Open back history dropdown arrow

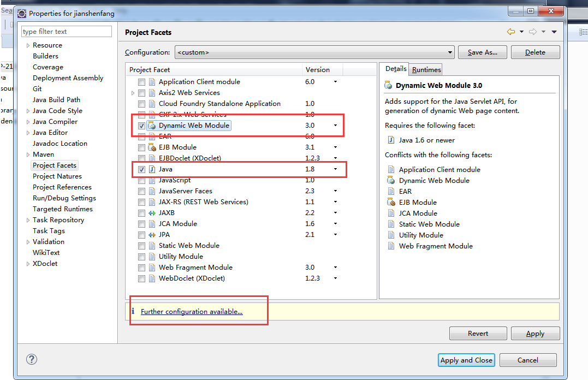[x=521, y=32]
